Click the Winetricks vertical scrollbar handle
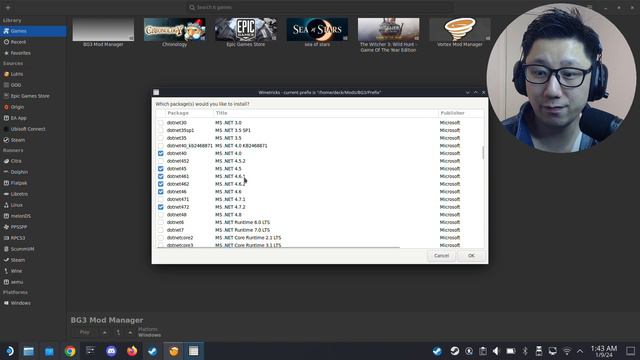 coord(483,153)
